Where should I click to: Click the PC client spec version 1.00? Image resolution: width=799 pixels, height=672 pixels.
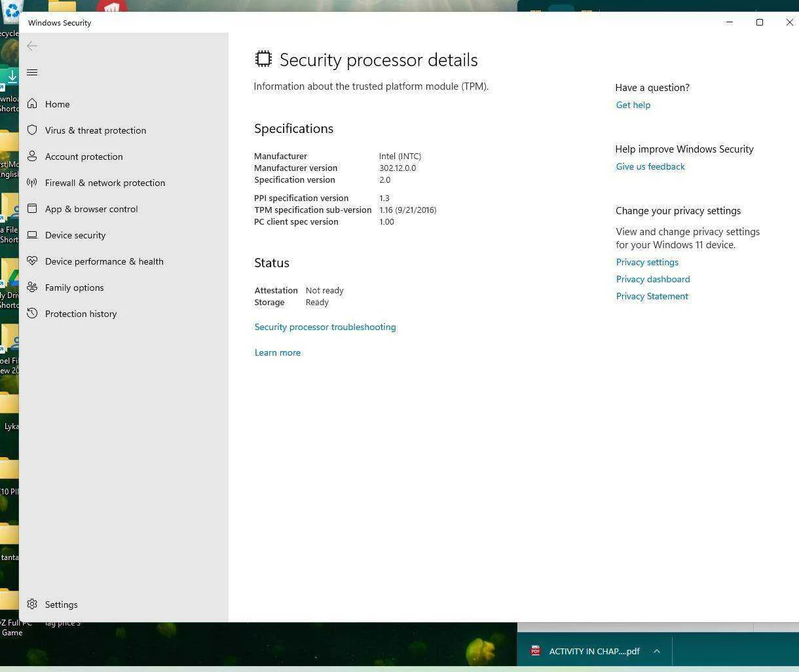pos(386,221)
